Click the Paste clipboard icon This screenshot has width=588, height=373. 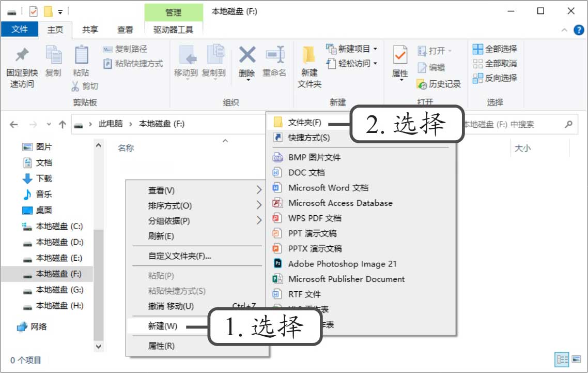coord(81,55)
